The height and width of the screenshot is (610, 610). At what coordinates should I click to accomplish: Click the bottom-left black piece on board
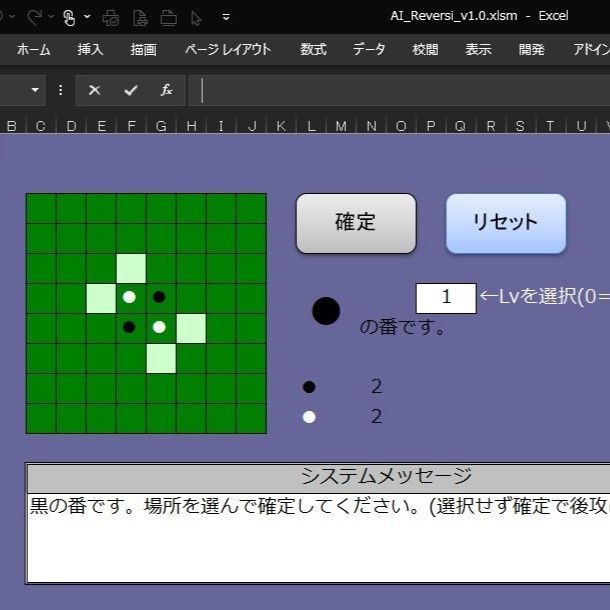coord(129,327)
